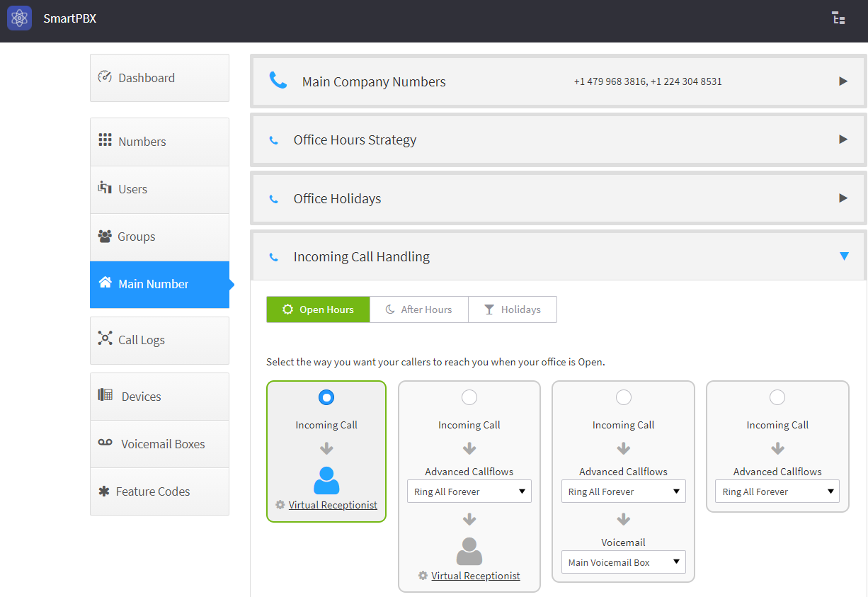
Task: Click the phone numbers +1 479 968 3816 text
Action: tap(610, 81)
